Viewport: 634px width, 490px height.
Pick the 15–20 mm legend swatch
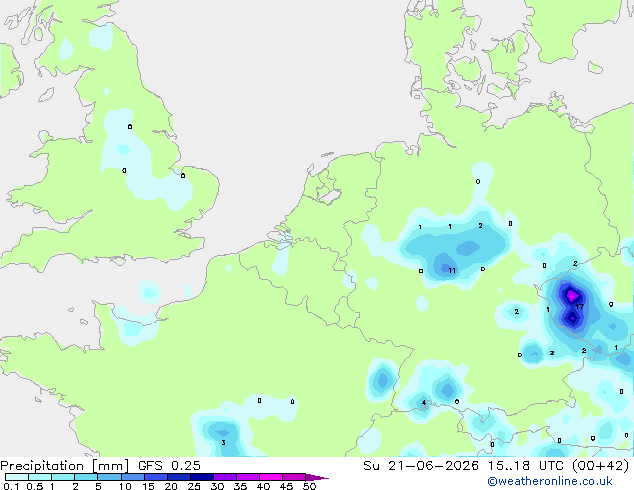click(x=156, y=477)
